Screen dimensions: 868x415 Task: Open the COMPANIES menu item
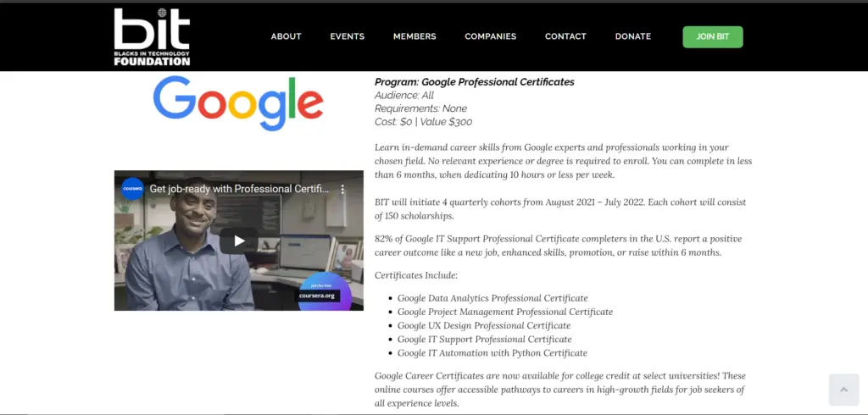(x=491, y=36)
